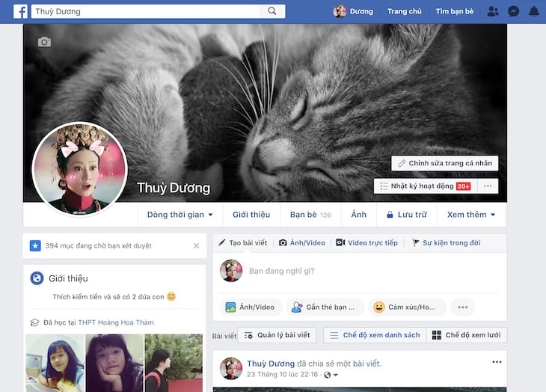
Task: Open the friend requests icon
Action: (493, 11)
